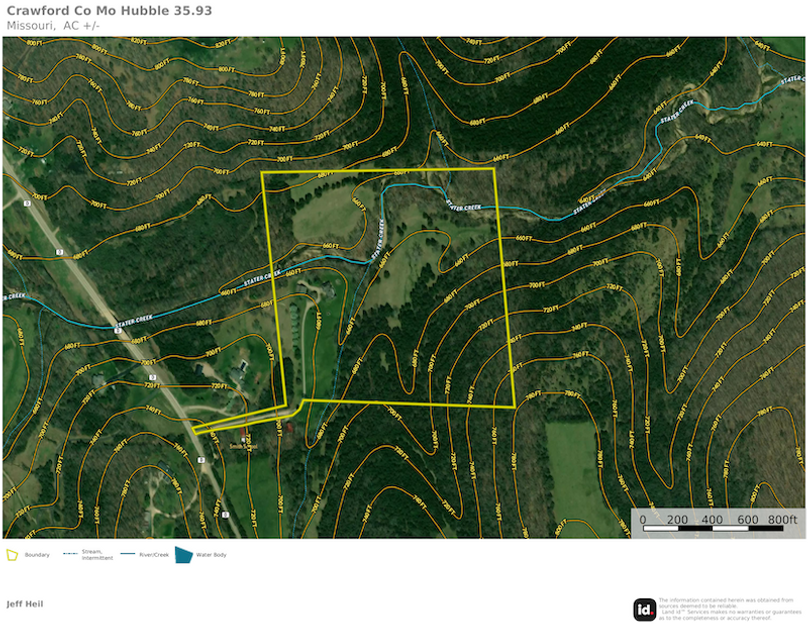Click the 'Smith School' map label
Viewport: 808px width, 624px height.
(x=242, y=446)
